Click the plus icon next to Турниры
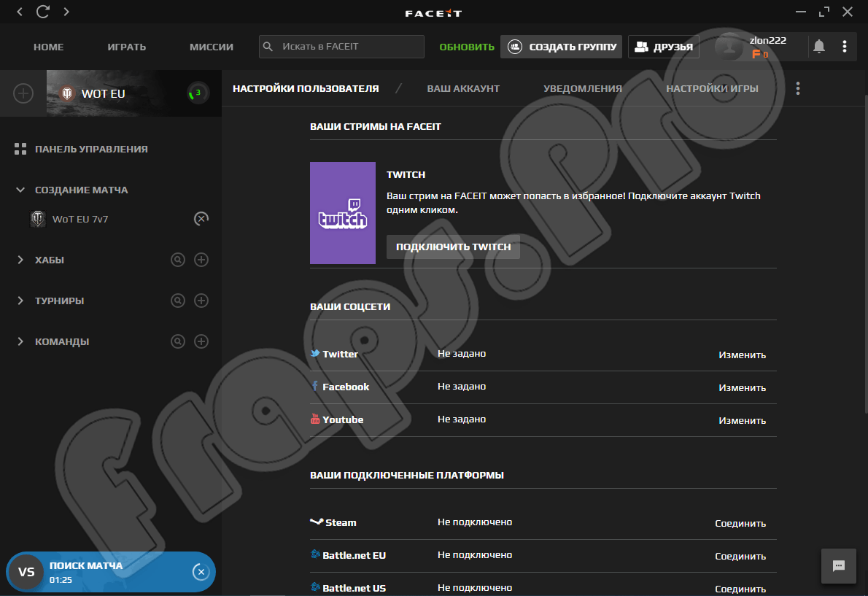 coord(201,301)
